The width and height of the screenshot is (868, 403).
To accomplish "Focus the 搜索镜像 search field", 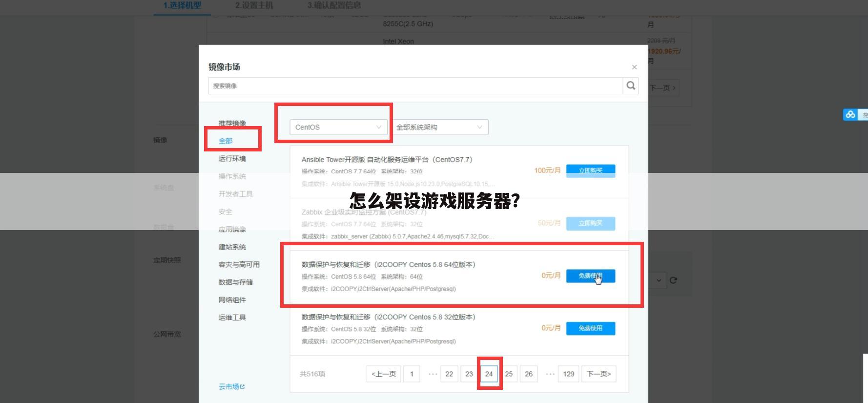I will click(x=415, y=85).
